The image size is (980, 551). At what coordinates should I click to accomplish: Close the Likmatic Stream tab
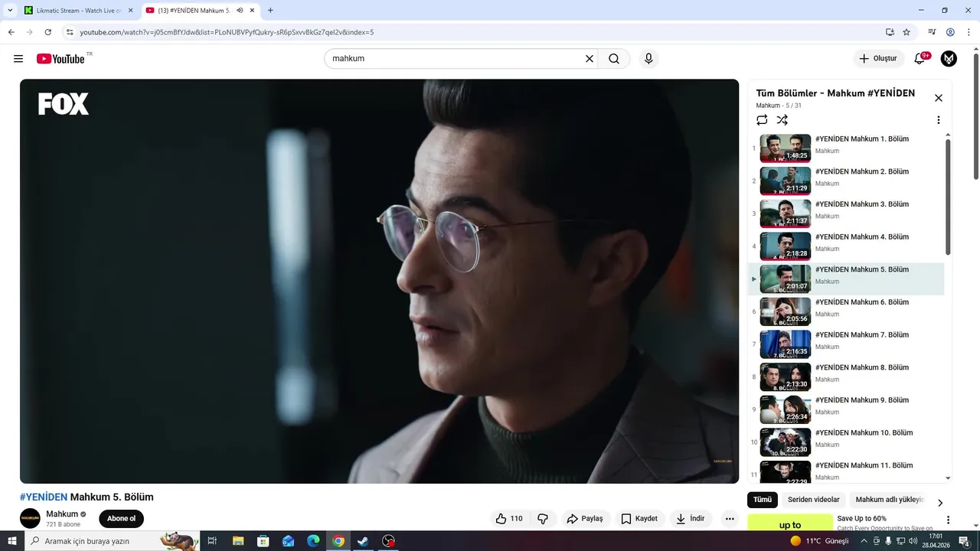coord(130,11)
